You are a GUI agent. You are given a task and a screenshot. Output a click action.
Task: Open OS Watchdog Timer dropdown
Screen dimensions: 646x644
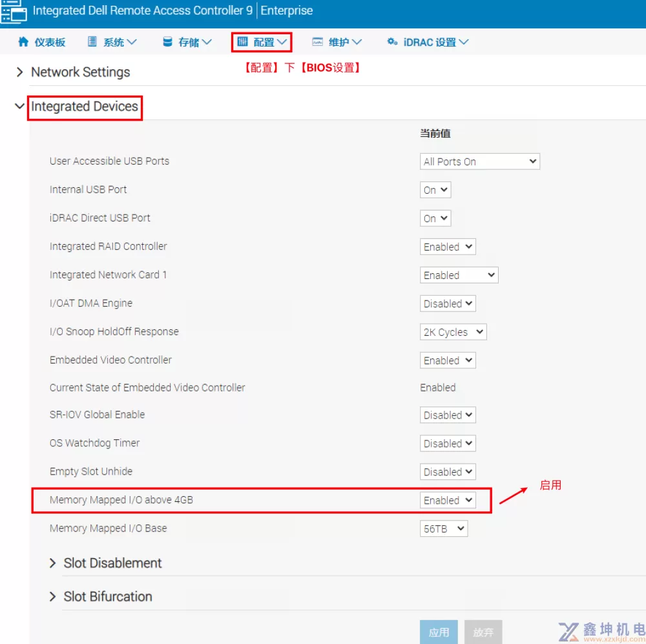(x=448, y=443)
